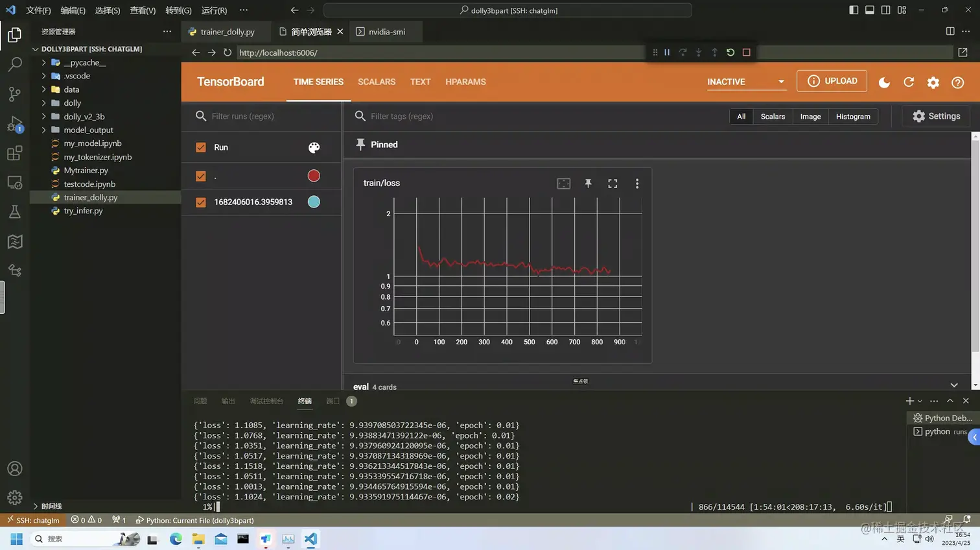Open the Explorer view in activity bar
This screenshot has width=980, height=550.
(14, 34)
